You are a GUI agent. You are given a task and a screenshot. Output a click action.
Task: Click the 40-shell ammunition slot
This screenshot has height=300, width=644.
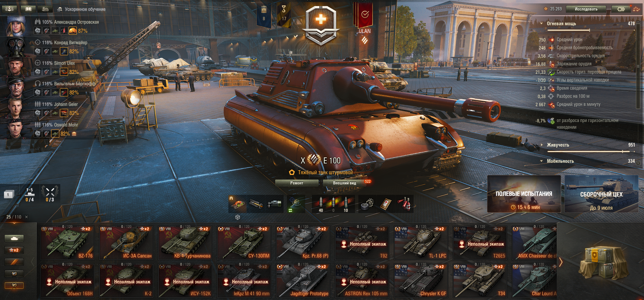[321, 204]
